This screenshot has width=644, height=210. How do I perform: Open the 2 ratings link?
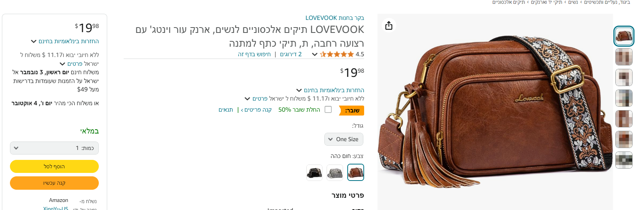[x=291, y=54]
